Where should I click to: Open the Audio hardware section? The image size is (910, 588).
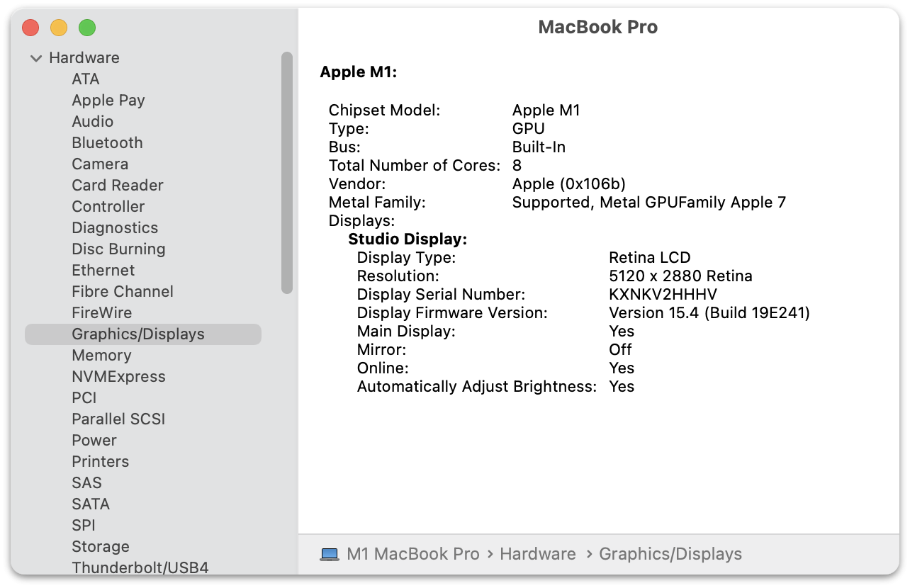click(x=92, y=121)
